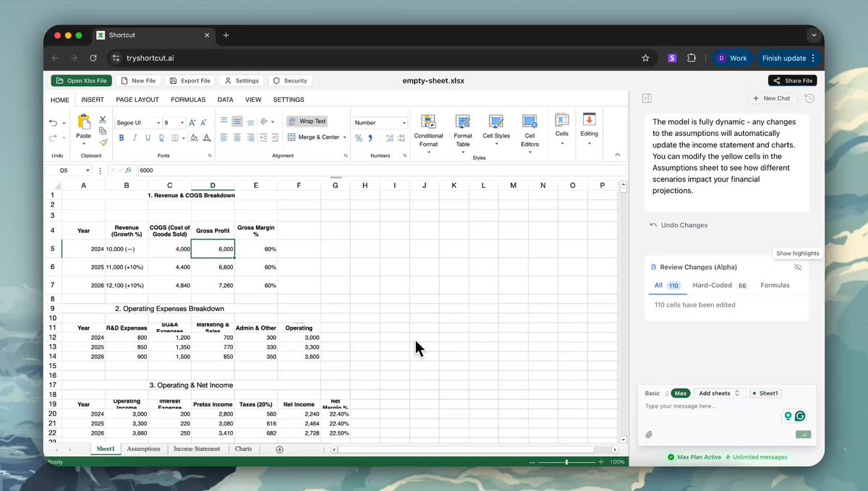The image size is (868, 491).
Task: Open the Name Box dropdown showing D5
Action: click(88, 171)
